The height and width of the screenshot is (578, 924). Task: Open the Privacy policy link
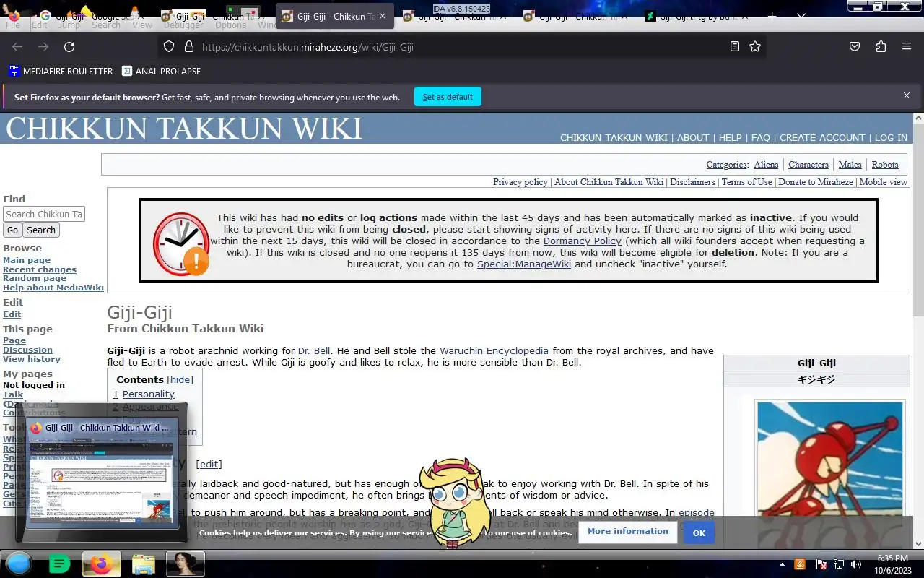tap(520, 182)
